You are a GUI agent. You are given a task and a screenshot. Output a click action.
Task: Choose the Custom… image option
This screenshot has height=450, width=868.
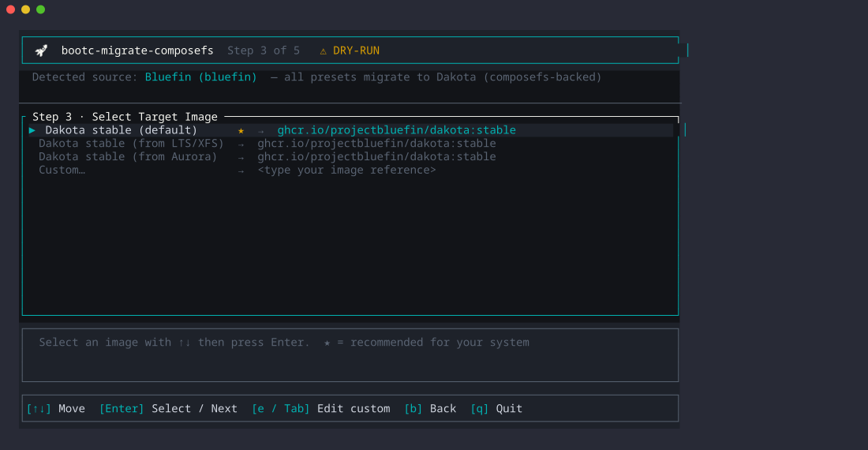[62, 170]
